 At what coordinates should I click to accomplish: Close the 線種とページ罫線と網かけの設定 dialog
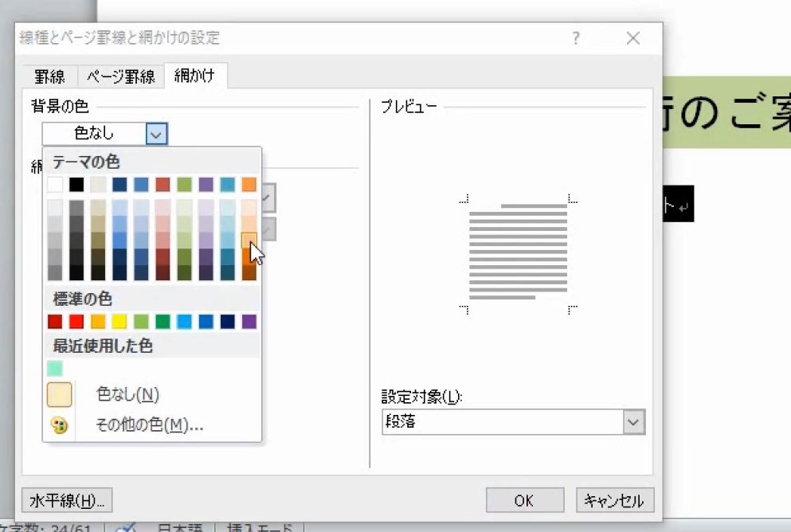[x=632, y=37]
